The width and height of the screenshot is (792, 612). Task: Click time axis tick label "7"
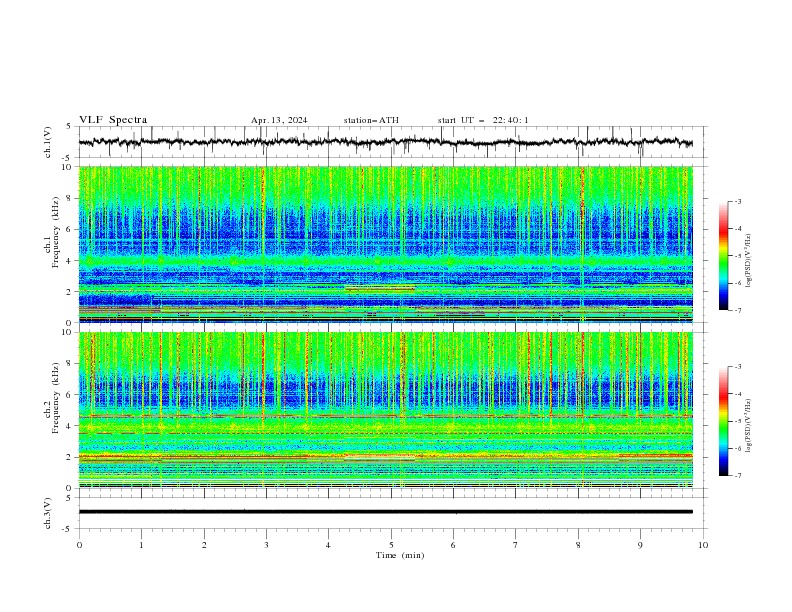[516, 545]
